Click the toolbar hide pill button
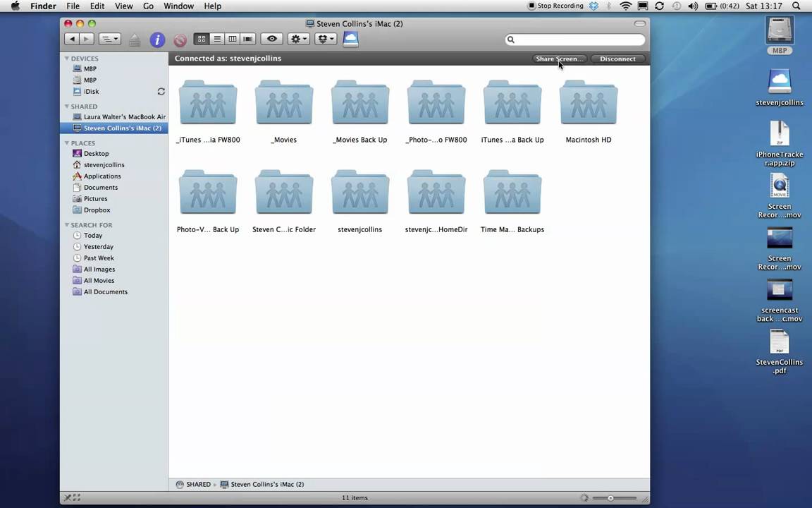The width and height of the screenshot is (812, 508). (639, 23)
